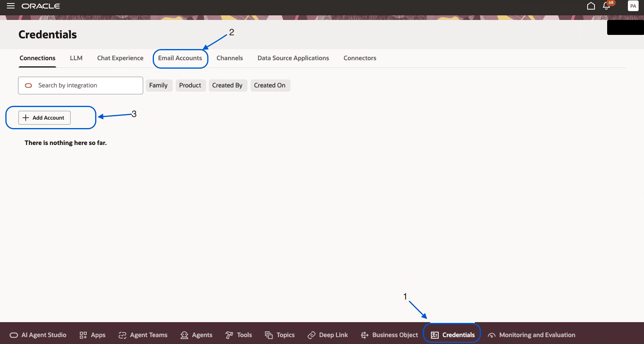Open the PA user profile avatar
The image size is (644, 344).
[x=633, y=6]
